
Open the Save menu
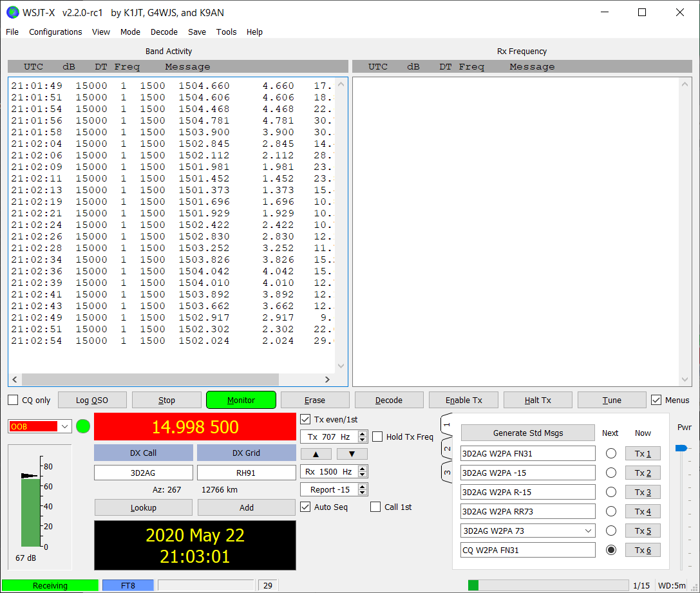[x=197, y=32]
